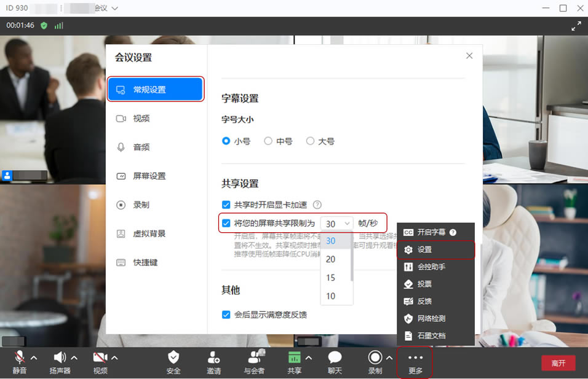Start recording with the Record icon
Image resolution: width=588 pixels, height=379 pixels.
tap(375, 358)
